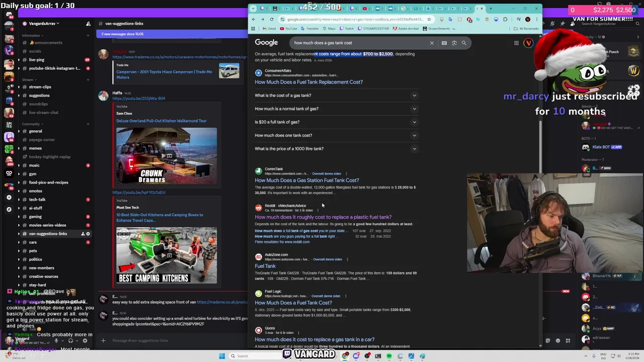Open the Twitch bookmark

(x=347, y=29)
